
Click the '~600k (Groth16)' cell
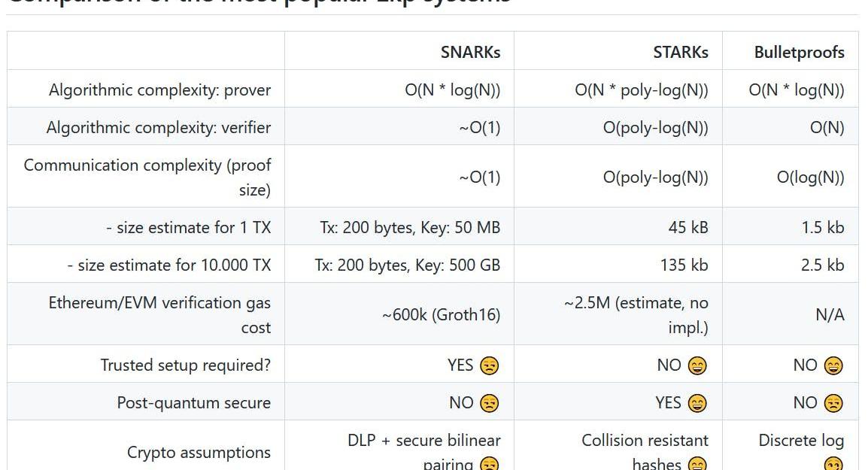[442, 314]
